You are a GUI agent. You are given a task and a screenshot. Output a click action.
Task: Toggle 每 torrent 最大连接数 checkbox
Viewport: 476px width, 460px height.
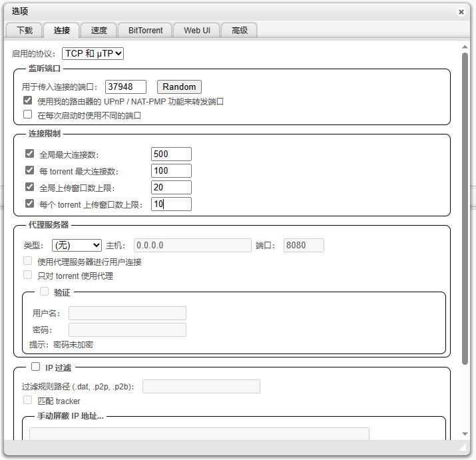29,170
